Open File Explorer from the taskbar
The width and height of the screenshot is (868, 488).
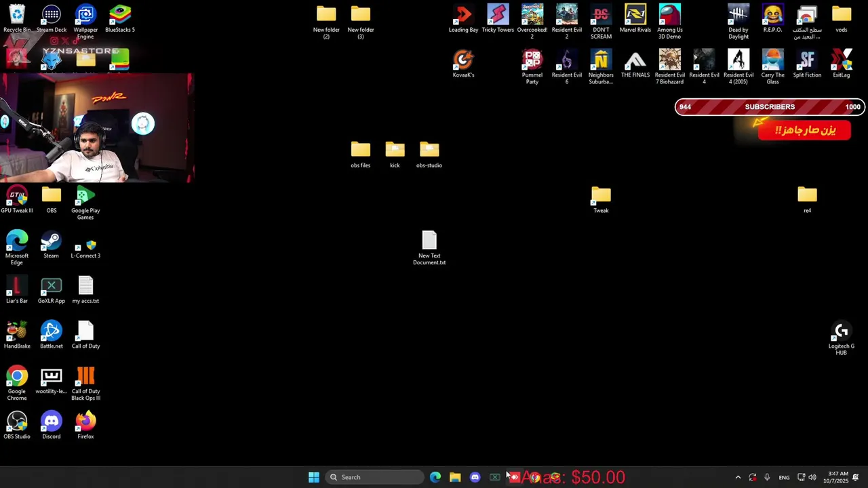(455, 477)
